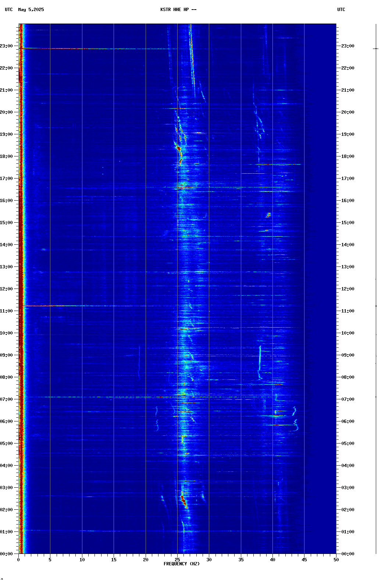
Task: Click the right-axis 15:00 time label
Action: (x=348, y=223)
